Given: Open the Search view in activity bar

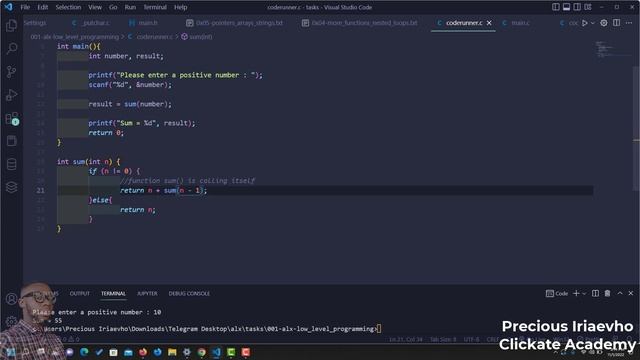Looking at the screenshot, I should [x=11, y=49].
